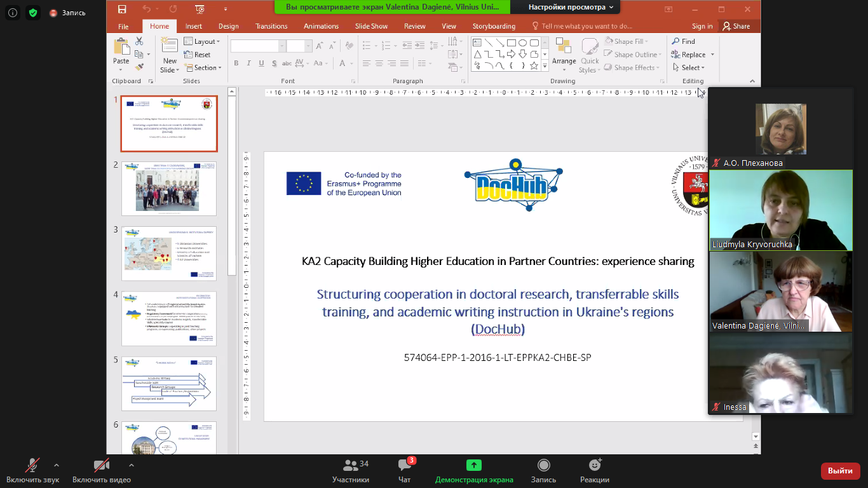Viewport: 868px width, 488px height.
Task: Open the File tab
Action: click(123, 26)
